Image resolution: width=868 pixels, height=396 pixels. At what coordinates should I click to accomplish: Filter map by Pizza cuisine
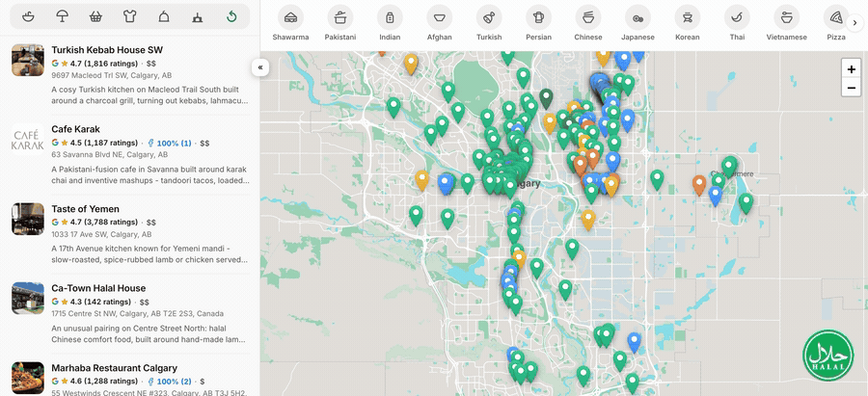pos(836,23)
